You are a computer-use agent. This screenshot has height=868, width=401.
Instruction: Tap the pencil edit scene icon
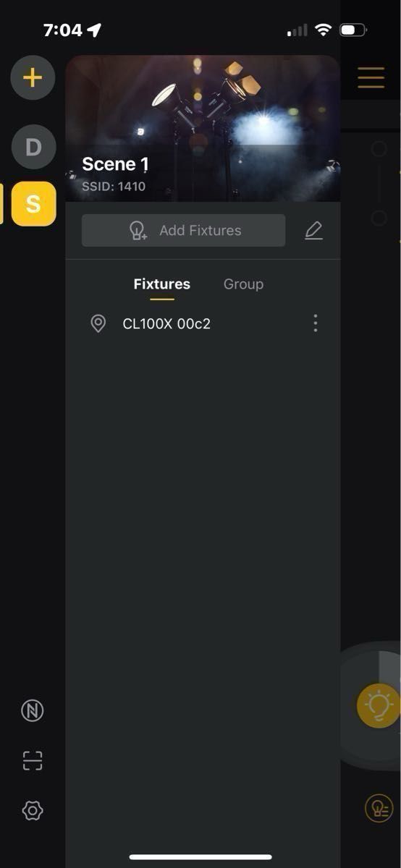tap(313, 231)
